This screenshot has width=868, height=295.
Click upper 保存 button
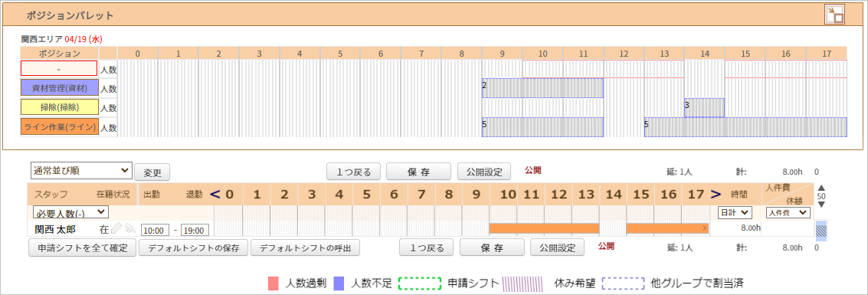(x=418, y=172)
